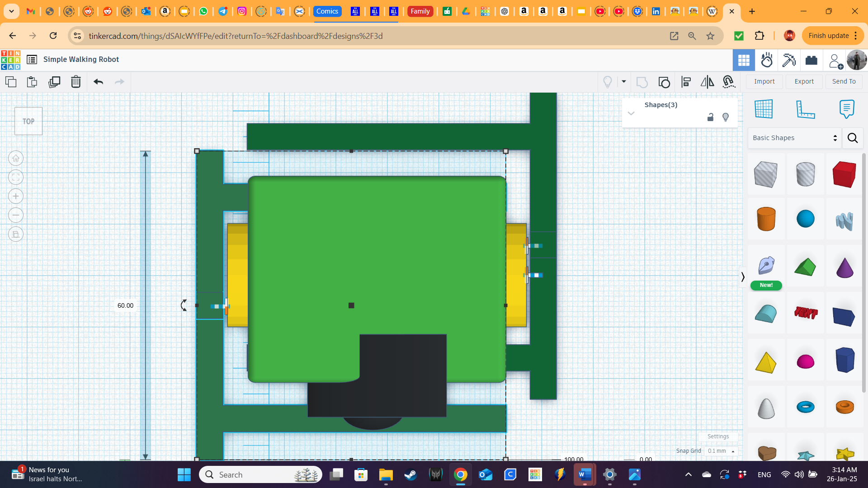Collapse the Shapes(3) panel chevron
The width and height of the screenshot is (868, 488).
[x=631, y=113]
